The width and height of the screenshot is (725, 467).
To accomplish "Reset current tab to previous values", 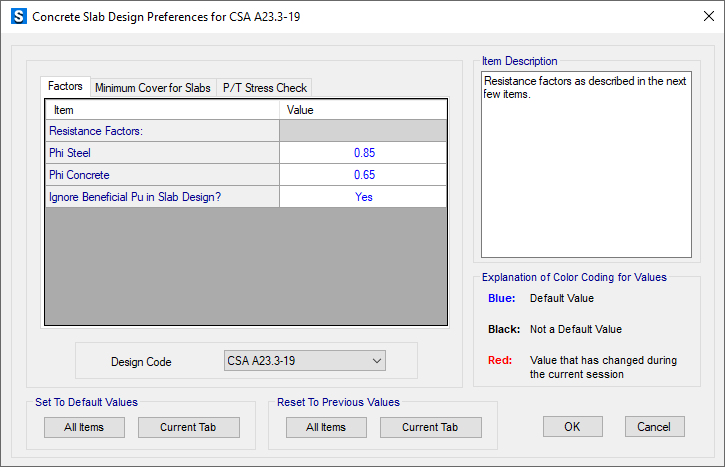I will coord(430,427).
